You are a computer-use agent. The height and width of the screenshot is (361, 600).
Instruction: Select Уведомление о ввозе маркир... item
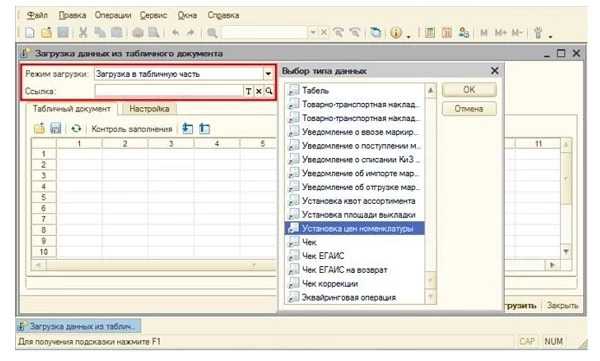tap(355, 132)
